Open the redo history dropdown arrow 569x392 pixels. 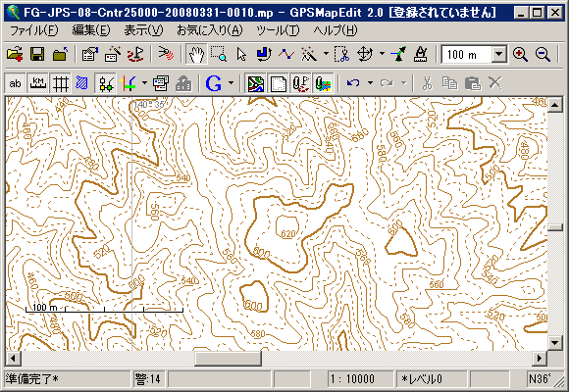[x=403, y=83]
